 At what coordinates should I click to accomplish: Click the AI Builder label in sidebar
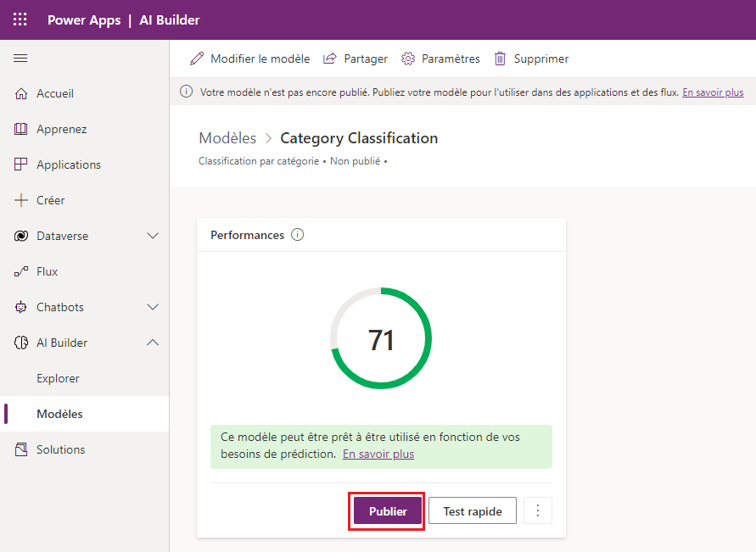pyautogui.click(x=62, y=343)
